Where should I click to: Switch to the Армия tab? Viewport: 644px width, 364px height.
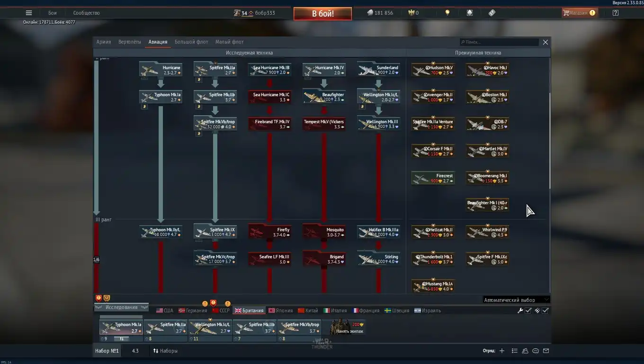click(104, 42)
